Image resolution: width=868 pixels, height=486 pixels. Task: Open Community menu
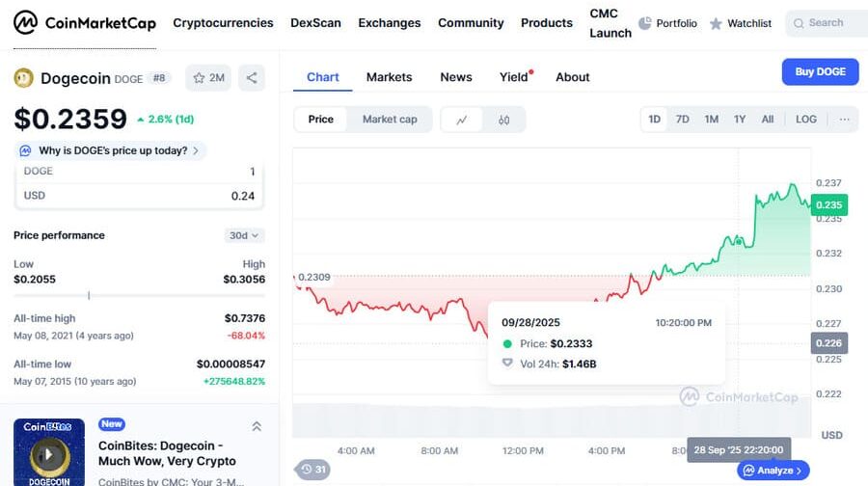coord(471,23)
